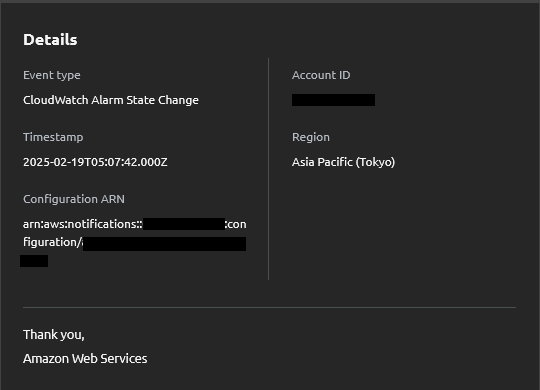Click the ":con" text ending the first ARN line
Viewport: 540px width, 390px height.
coord(236,224)
